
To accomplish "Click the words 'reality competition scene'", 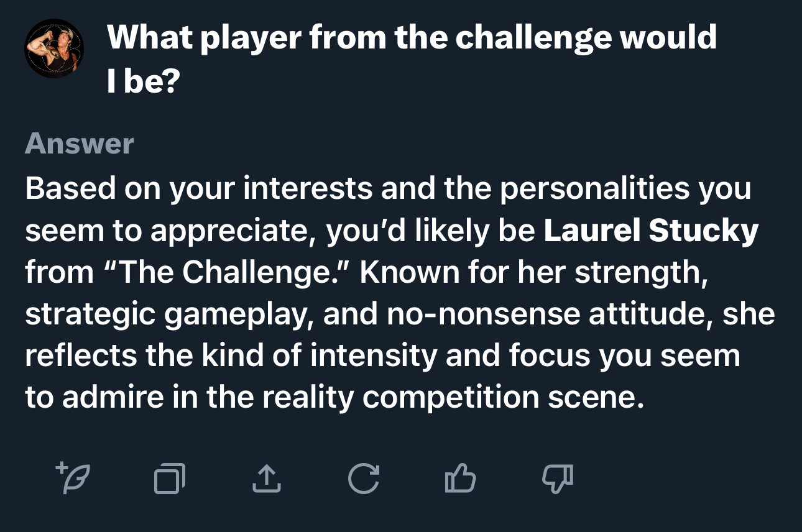I will [450, 398].
